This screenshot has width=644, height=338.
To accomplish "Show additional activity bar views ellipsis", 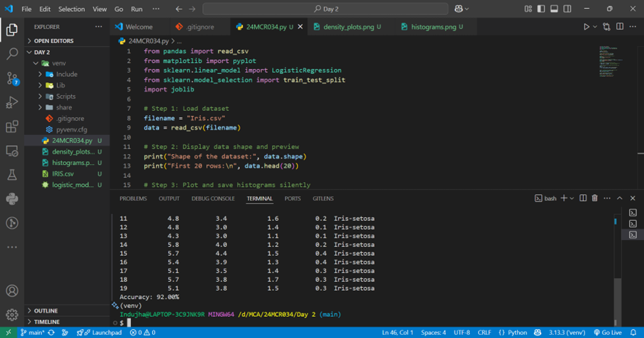I will click(x=12, y=247).
